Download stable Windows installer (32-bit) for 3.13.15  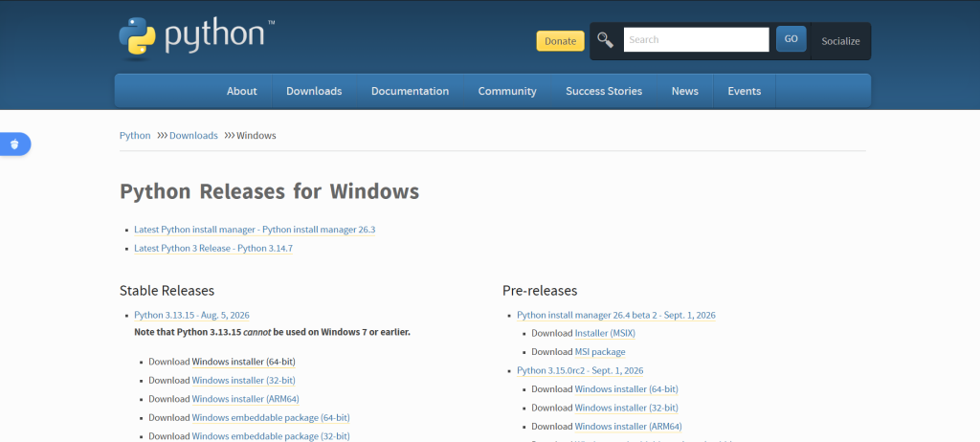pyautogui.click(x=244, y=381)
